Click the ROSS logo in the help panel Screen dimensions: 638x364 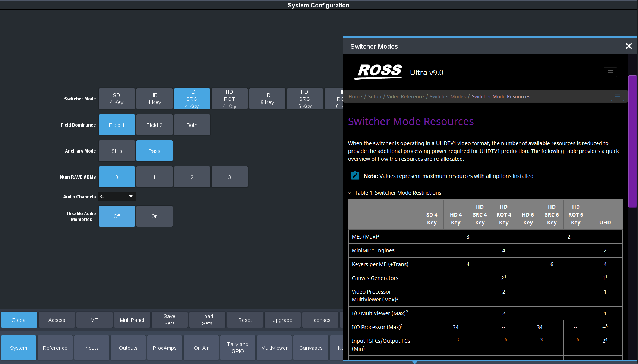(379, 71)
